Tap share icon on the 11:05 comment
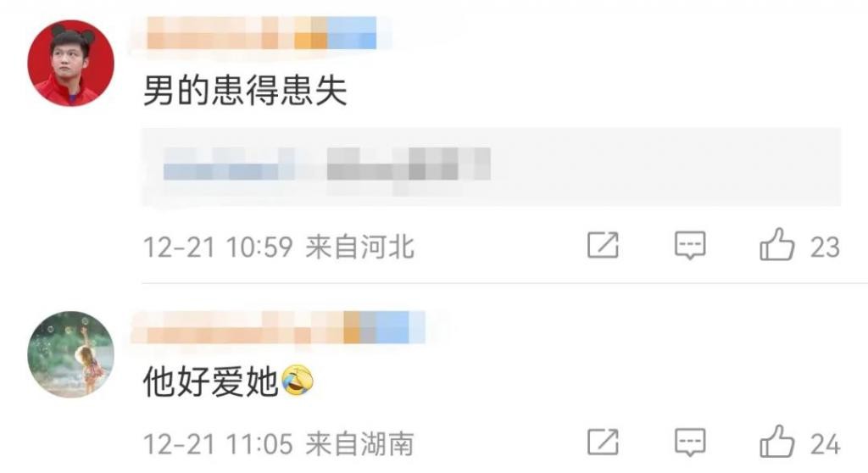Viewport: 868px width, 473px height. pyautogui.click(x=603, y=442)
